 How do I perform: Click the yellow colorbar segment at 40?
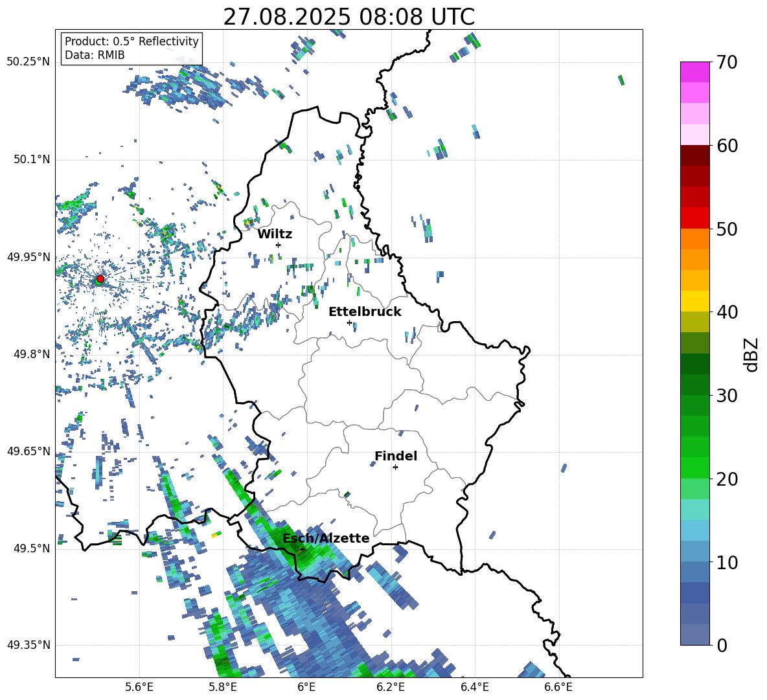[x=694, y=301]
